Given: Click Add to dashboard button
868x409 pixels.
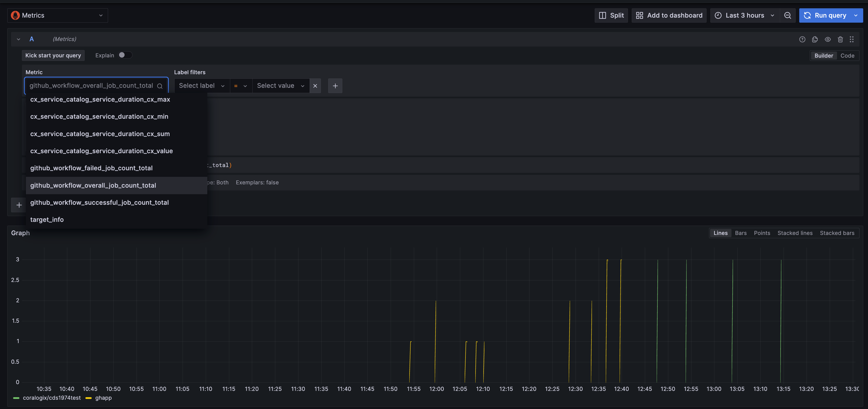Looking at the screenshot, I should [669, 16].
